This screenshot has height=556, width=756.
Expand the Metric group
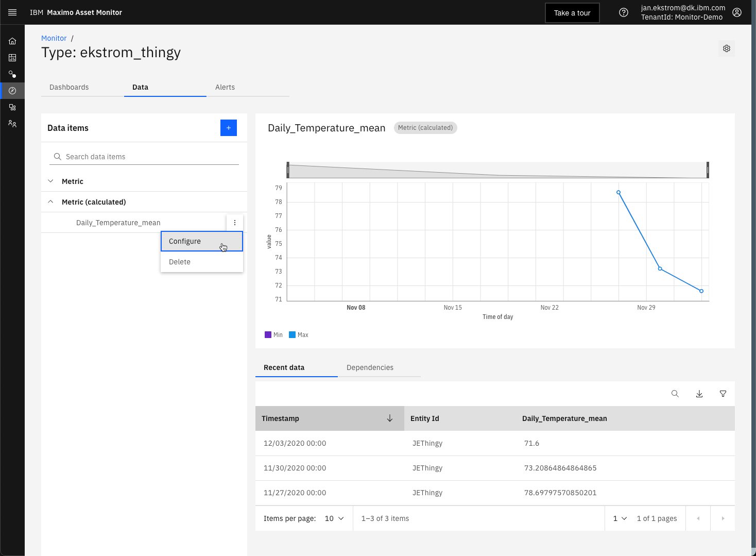click(50, 181)
